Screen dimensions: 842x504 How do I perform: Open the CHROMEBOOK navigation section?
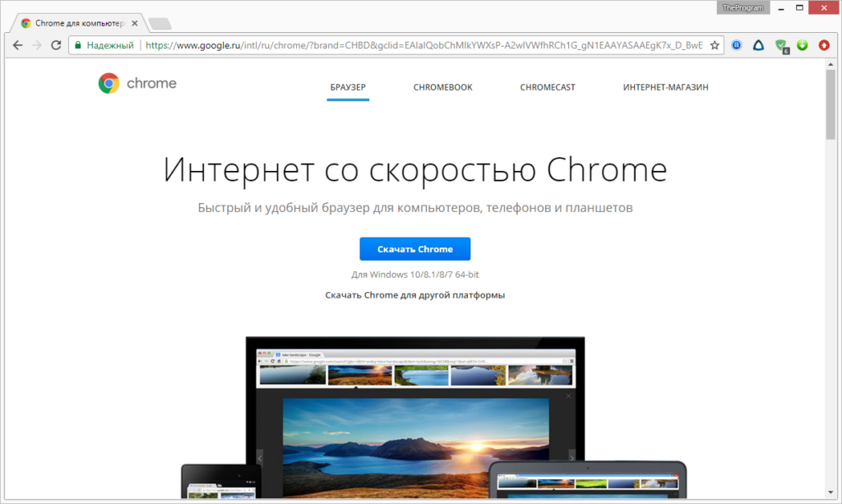pyautogui.click(x=443, y=87)
